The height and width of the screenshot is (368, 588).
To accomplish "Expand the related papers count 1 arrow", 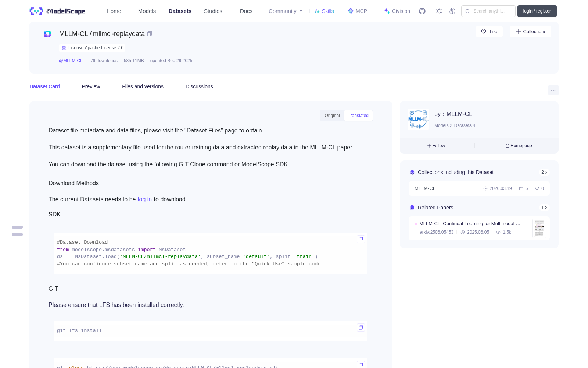I will click(544, 208).
